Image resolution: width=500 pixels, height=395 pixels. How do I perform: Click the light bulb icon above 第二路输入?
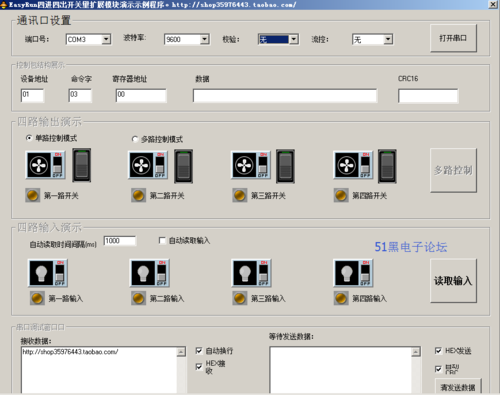click(x=150, y=273)
